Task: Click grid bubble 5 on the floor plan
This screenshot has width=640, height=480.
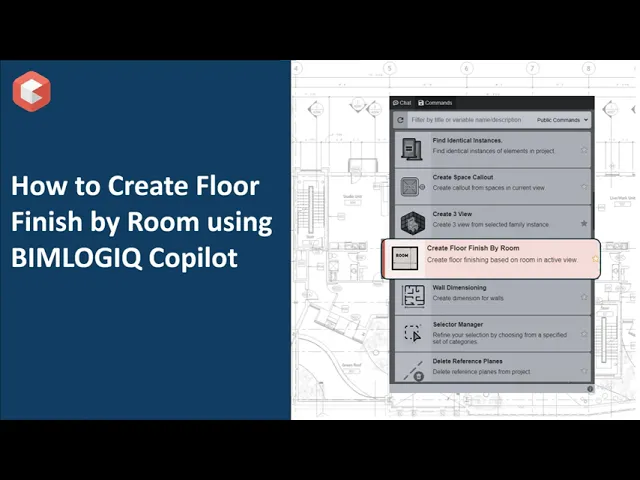Action: [390, 68]
